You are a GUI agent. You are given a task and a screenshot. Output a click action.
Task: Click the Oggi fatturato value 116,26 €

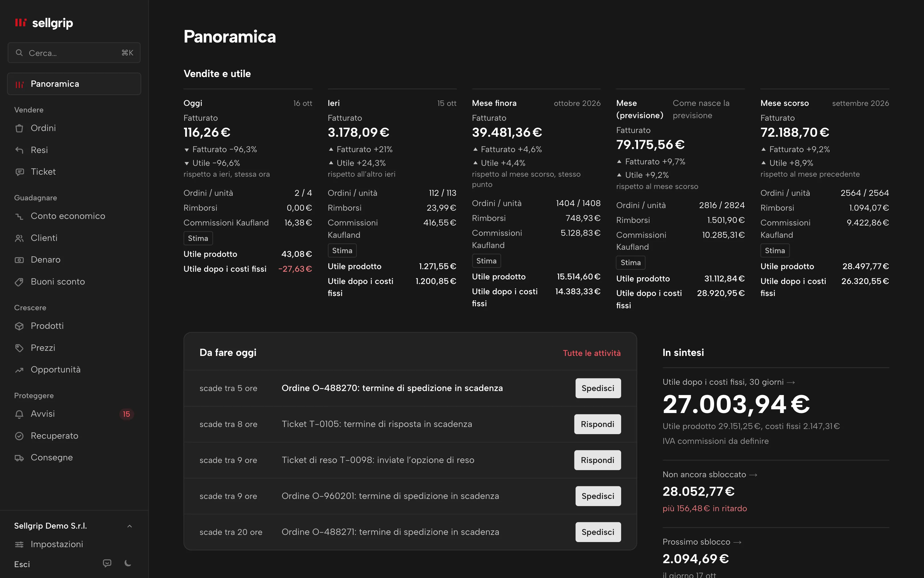207,132
